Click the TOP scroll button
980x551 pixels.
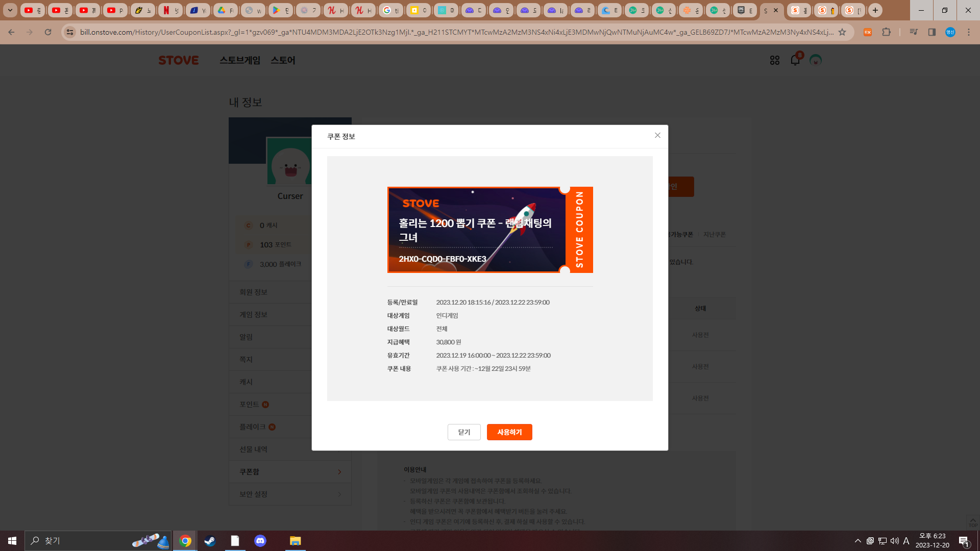973,522
